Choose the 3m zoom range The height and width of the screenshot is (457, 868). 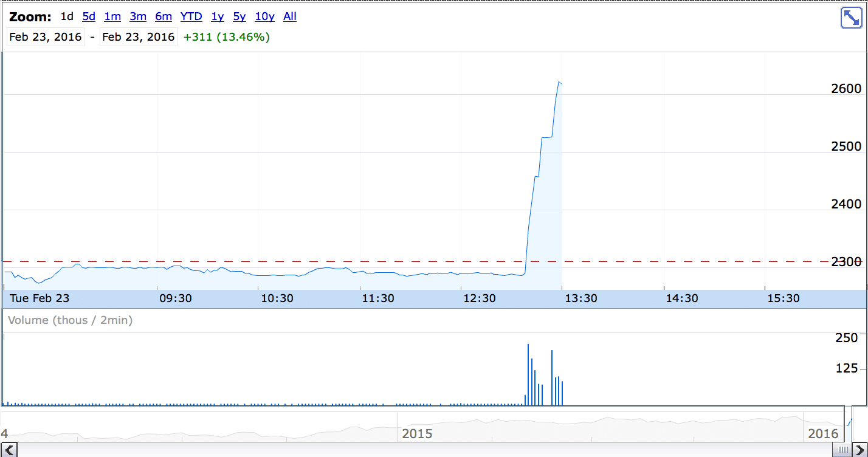coord(138,17)
